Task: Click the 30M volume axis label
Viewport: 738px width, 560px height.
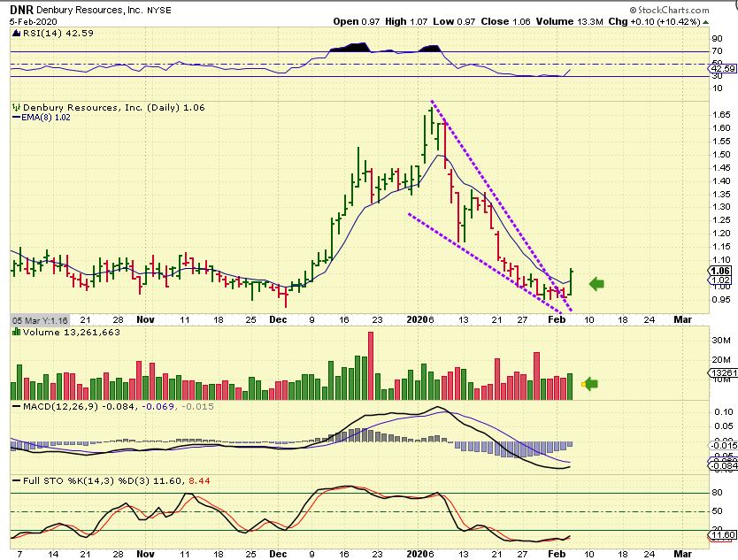Action: point(721,340)
